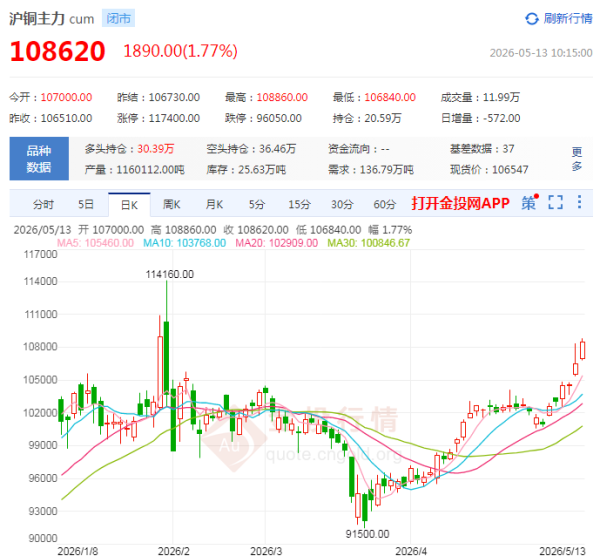Click the current price 108620
This screenshot has height=556, width=600.
pyautogui.click(x=57, y=51)
